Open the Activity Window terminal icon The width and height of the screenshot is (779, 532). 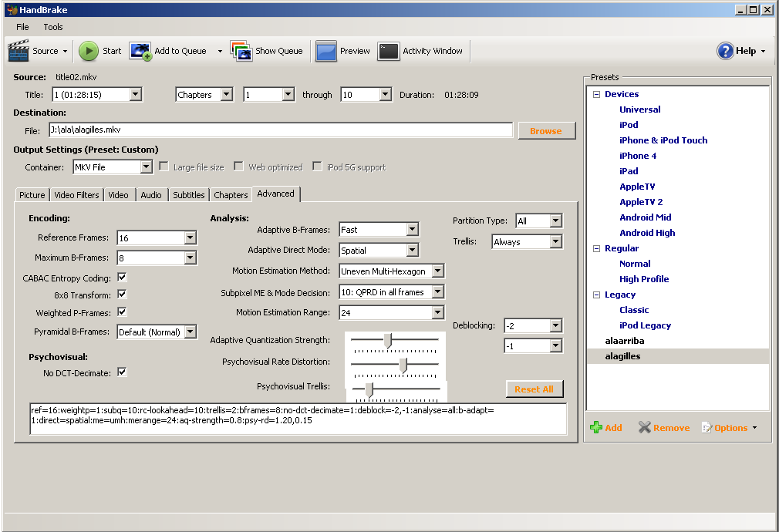(388, 51)
